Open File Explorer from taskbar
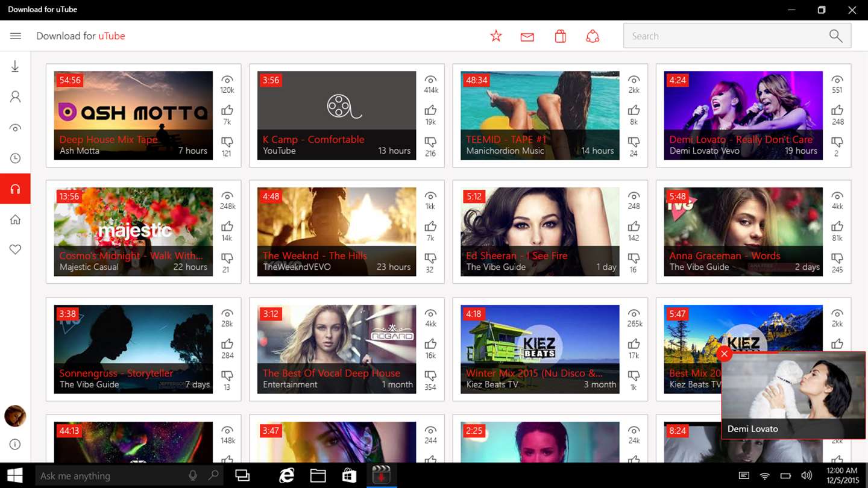868x488 pixels. click(x=318, y=475)
